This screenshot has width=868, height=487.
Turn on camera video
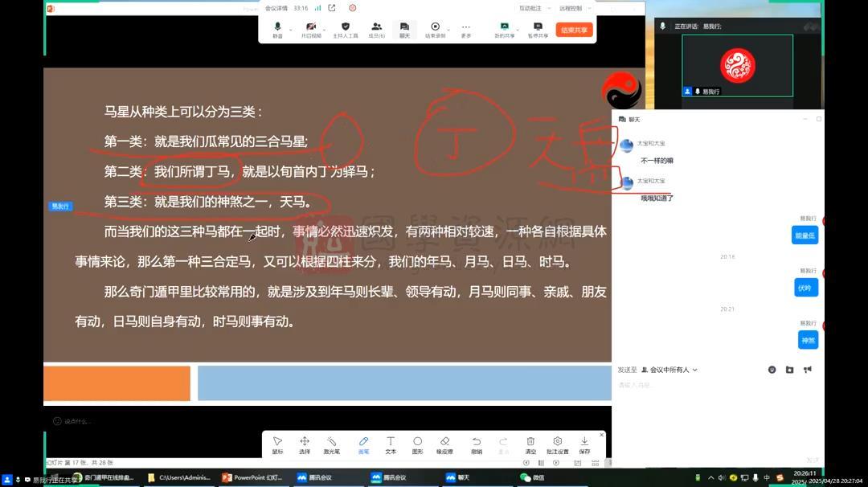(x=311, y=27)
